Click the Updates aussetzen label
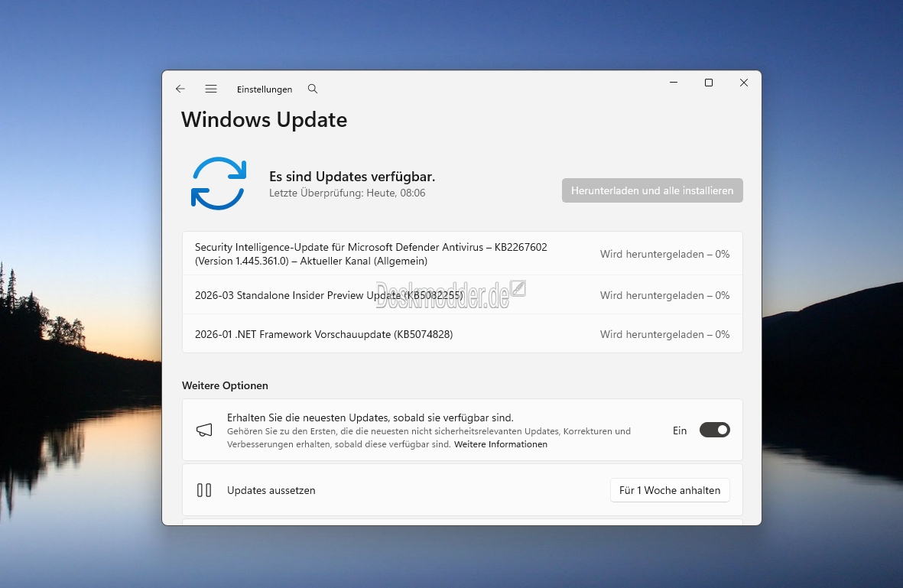Image resolution: width=903 pixels, height=588 pixels. [x=271, y=490]
